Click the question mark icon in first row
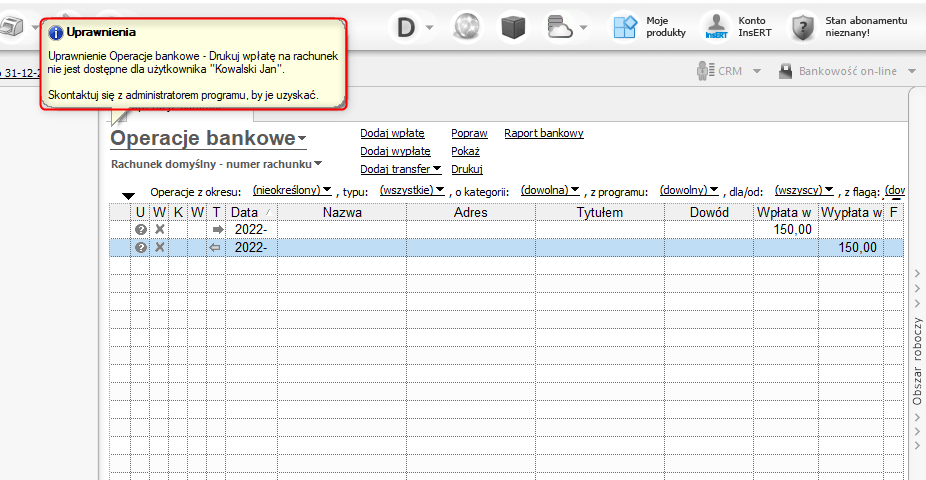 [x=141, y=230]
